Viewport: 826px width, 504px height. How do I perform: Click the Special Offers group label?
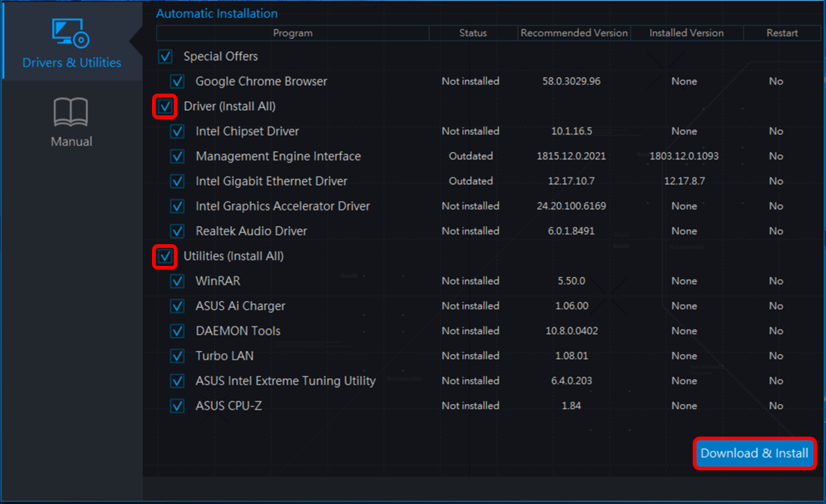[x=221, y=56]
